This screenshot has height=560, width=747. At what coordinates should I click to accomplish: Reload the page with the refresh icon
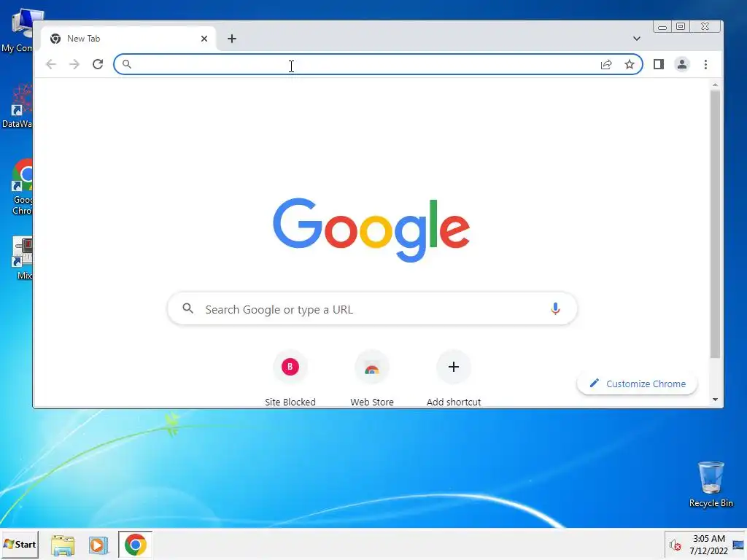(x=98, y=64)
